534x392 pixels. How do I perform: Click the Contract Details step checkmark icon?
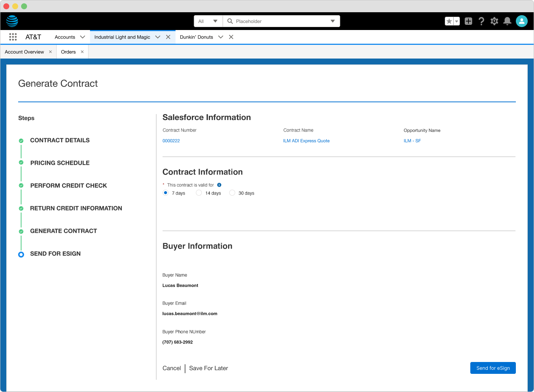21,141
